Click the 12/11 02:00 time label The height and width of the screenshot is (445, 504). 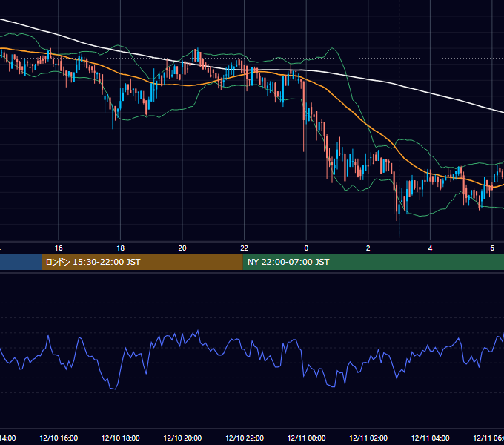click(x=368, y=438)
